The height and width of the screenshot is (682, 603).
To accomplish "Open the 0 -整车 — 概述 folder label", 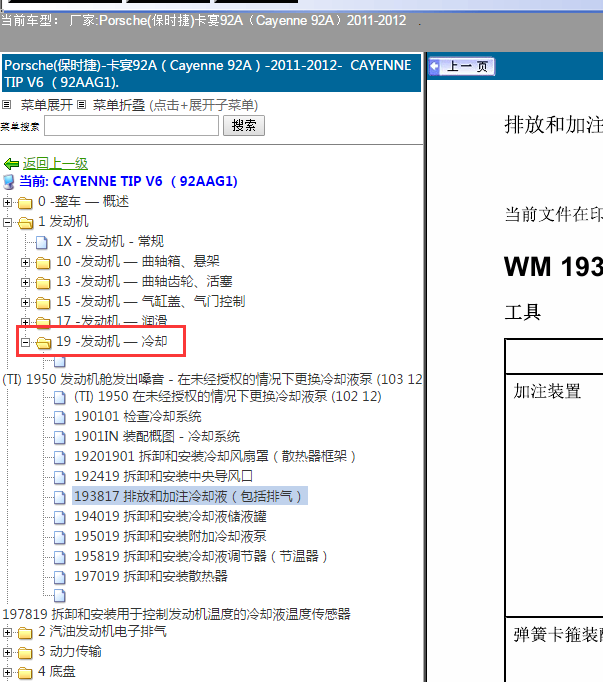I will 84,202.
